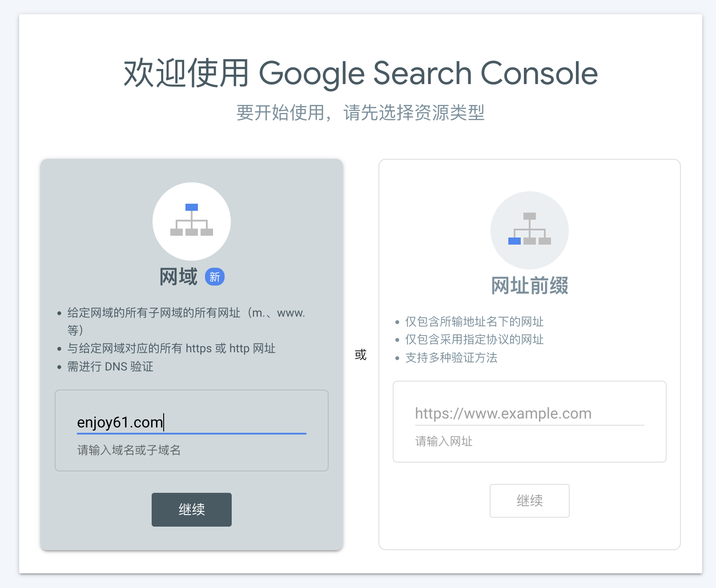
Task: Click the hint text 请输入域名或子域名
Action: coord(129,450)
